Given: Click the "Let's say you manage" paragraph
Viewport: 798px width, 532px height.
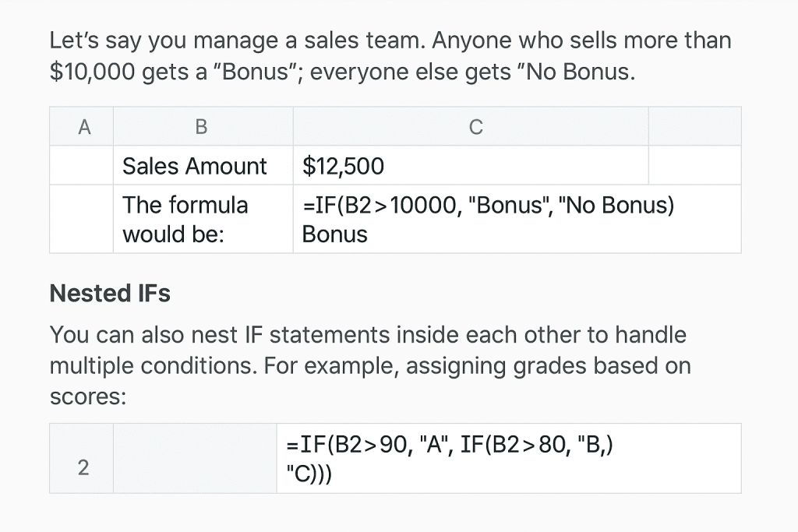Looking at the screenshot, I should [390, 56].
